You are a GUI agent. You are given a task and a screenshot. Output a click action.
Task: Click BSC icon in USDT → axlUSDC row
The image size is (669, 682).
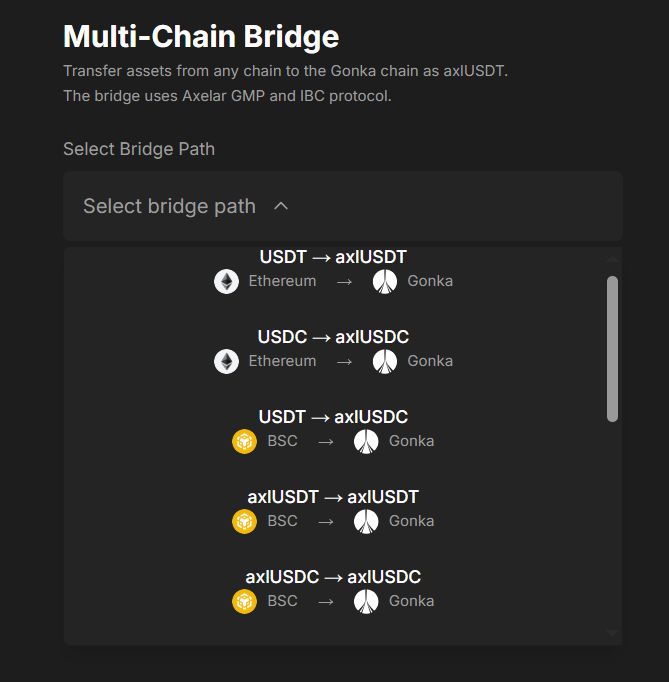click(245, 441)
